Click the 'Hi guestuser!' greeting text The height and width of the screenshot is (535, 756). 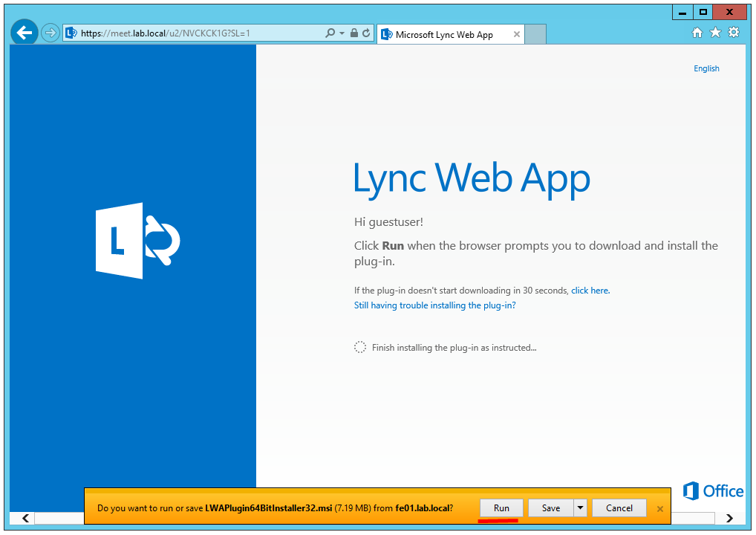pos(388,222)
